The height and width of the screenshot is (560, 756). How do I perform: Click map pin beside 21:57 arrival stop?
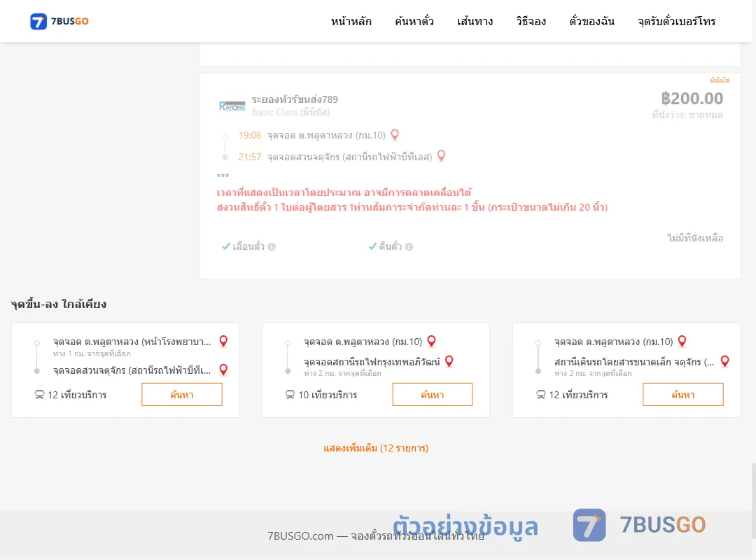point(441,156)
